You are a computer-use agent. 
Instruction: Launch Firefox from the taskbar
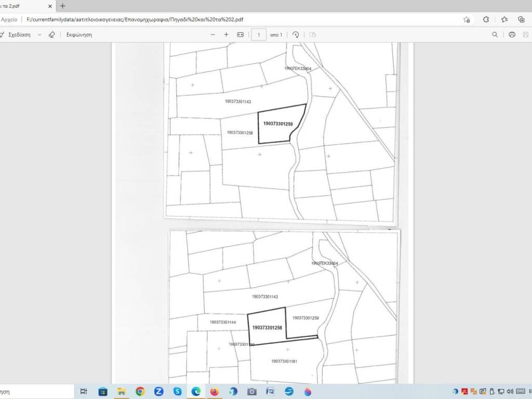pos(215,391)
